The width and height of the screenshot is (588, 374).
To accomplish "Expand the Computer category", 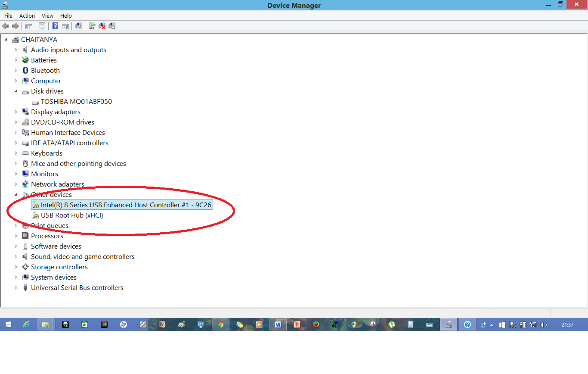I will 16,81.
